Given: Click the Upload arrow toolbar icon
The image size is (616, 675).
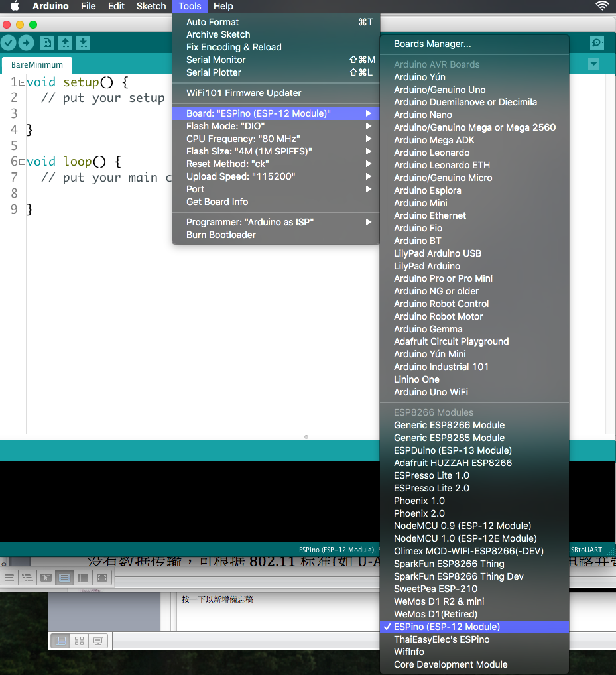Looking at the screenshot, I should point(27,42).
